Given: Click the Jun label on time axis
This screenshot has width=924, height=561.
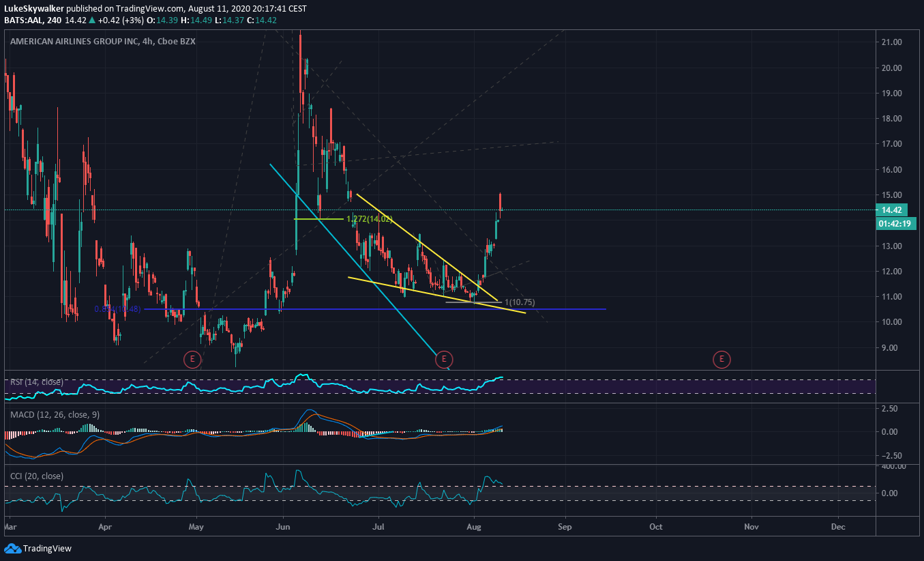Looking at the screenshot, I should pyautogui.click(x=283, y=527).
